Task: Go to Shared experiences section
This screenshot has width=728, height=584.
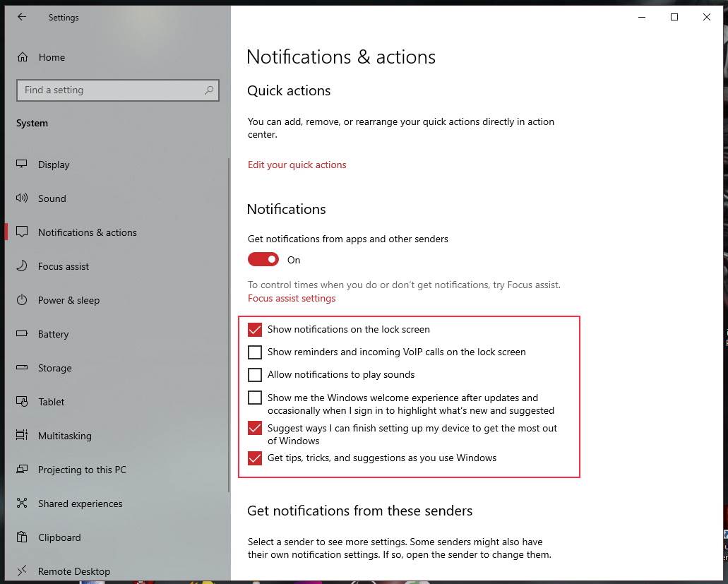Action: point(80,503)
